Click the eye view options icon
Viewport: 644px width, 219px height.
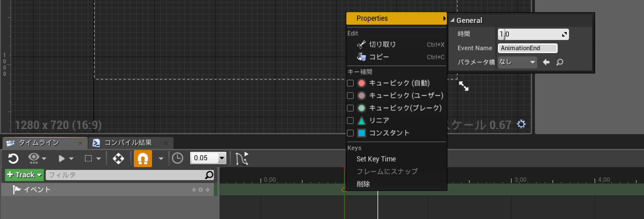[x=34, y=158]
